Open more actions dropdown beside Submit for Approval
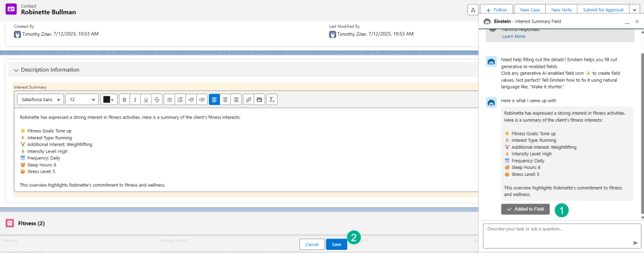 633,10
